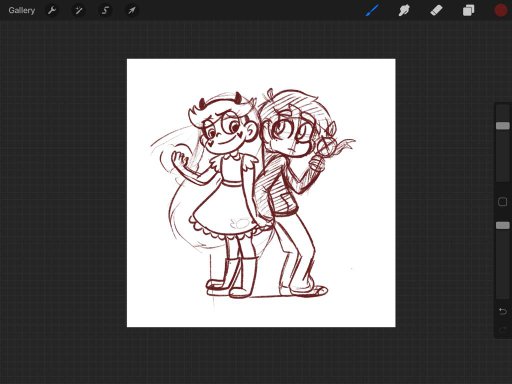Image resolution: width=512 pixels, height=384 pixels.
Task: Click the brush size slider handle
Action: pyautogui.click(x=503, y=126)
